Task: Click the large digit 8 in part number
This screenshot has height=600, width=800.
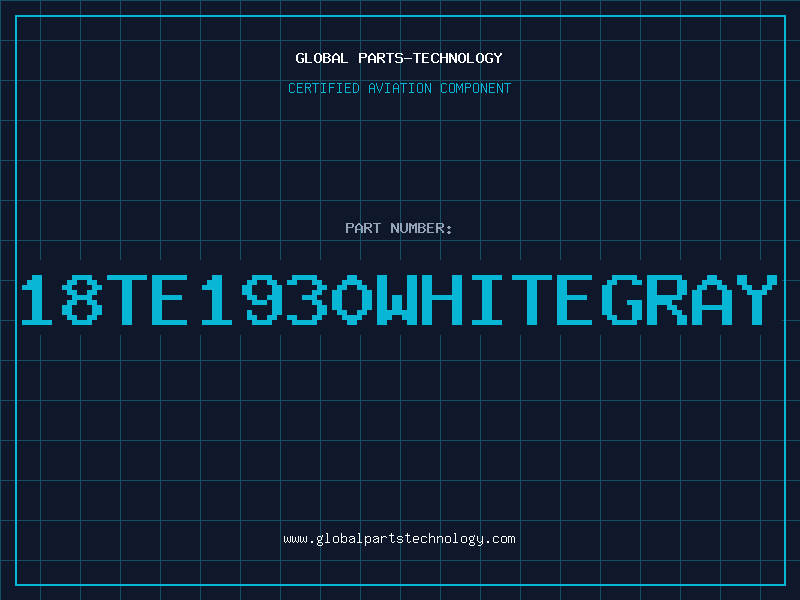Action: point(82,299)
